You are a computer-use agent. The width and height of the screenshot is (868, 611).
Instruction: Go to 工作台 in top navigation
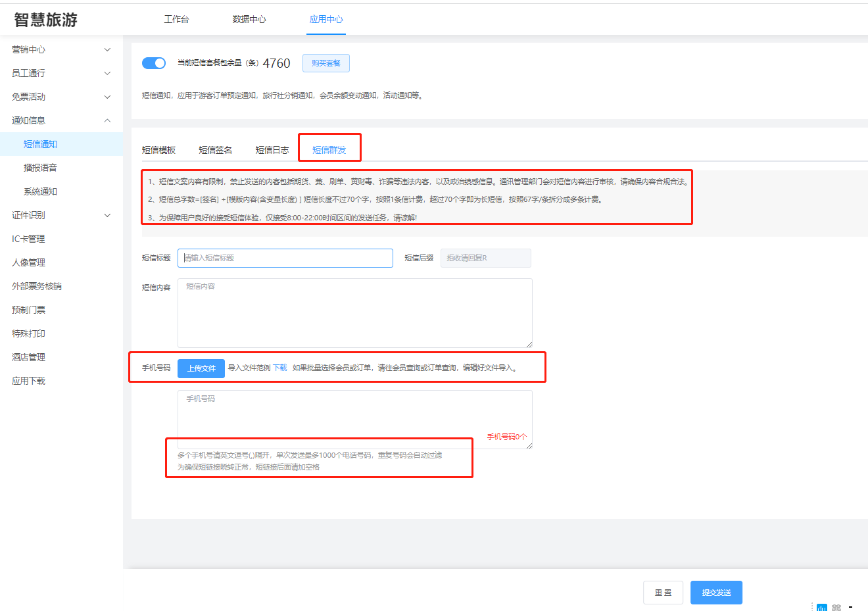(176, 19)
